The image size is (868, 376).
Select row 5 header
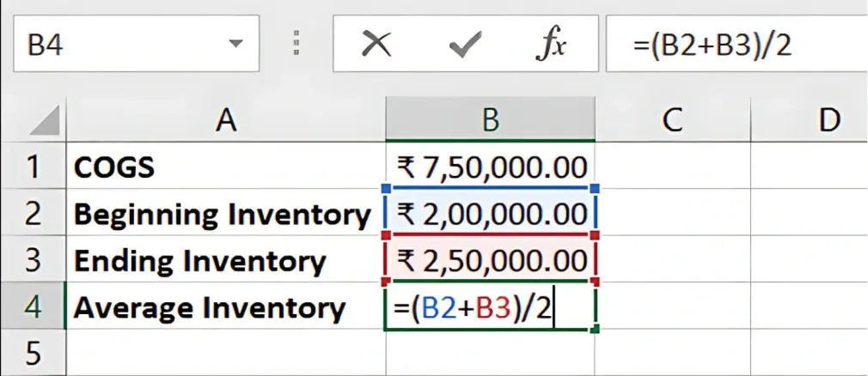point(32,352)
